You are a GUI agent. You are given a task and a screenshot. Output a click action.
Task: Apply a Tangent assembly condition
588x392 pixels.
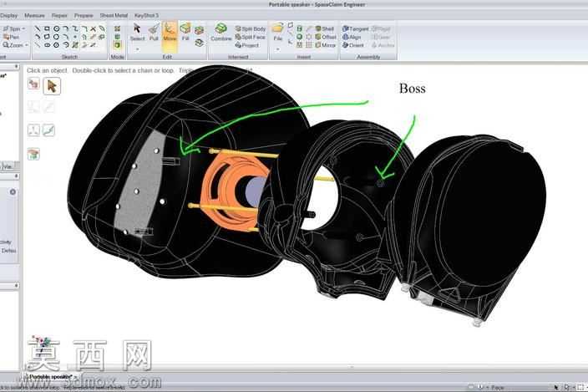tap(356, 29)
